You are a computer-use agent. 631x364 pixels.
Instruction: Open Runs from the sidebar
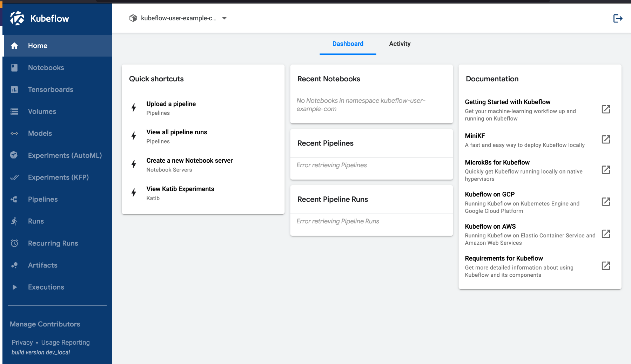click(58, 221)
